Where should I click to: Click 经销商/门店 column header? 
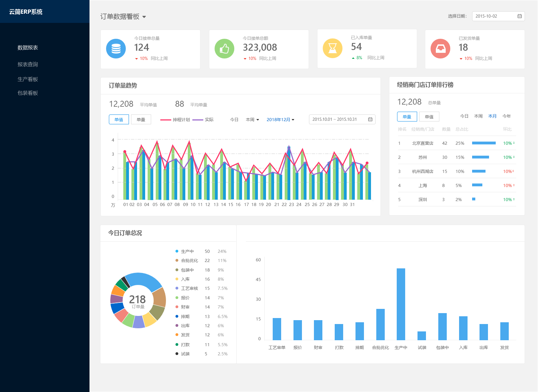(423, 129)
